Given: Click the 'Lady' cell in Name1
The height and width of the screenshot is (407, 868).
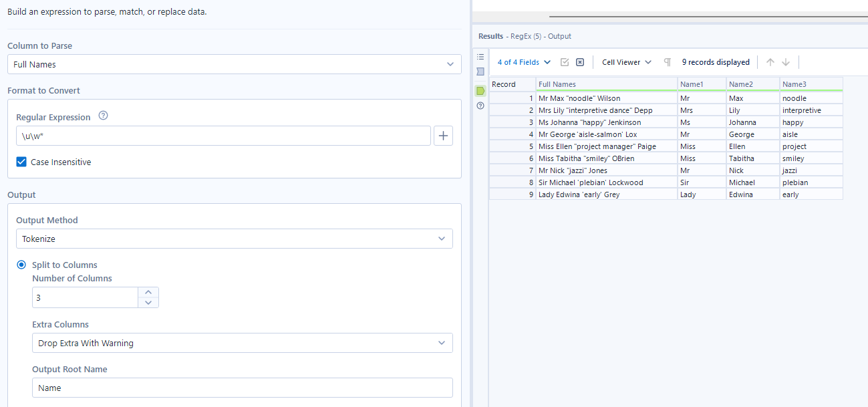Looking at the screenshot, I should tap(702, 194).
